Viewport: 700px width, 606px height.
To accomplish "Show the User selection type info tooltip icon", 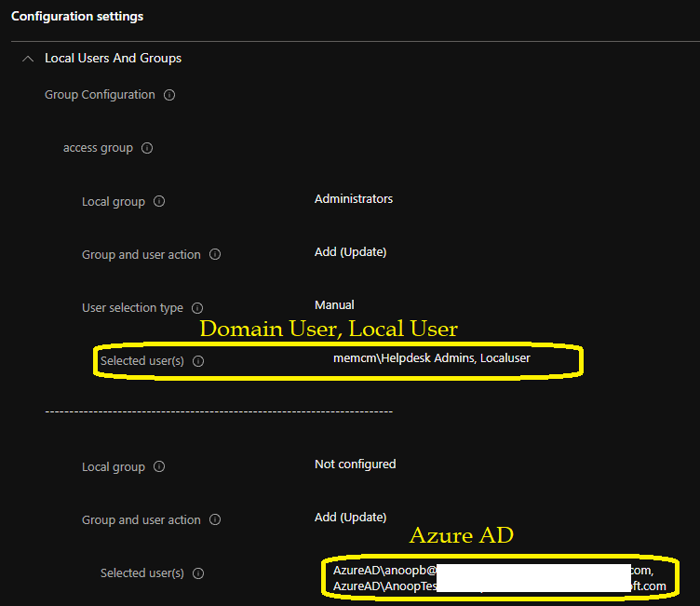I will 197,308.
